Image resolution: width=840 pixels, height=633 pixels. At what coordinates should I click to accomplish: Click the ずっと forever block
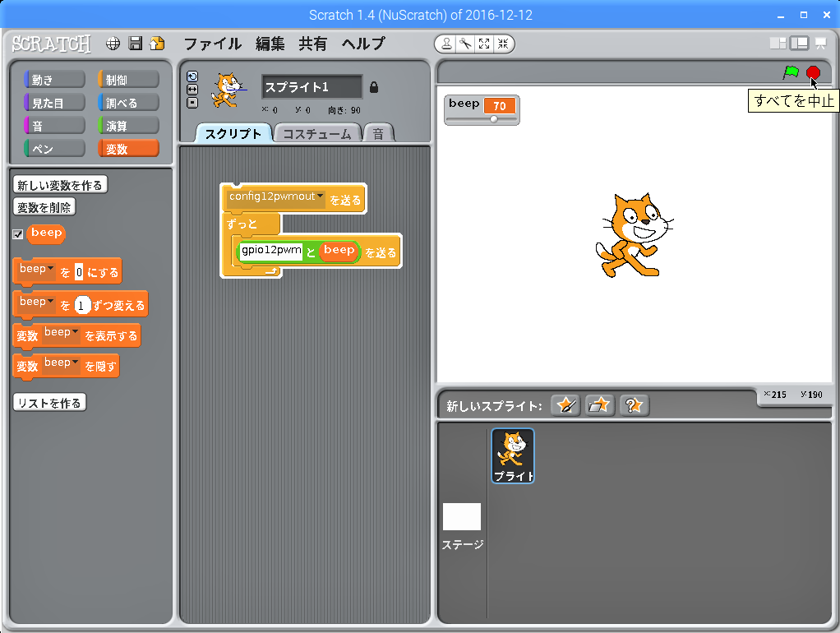[x=250, y=224]
